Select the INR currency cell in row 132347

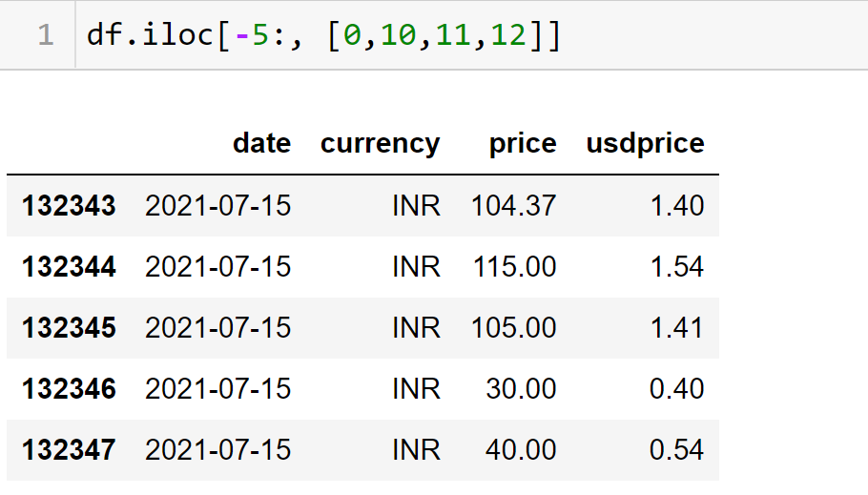(x=416, y=449)
